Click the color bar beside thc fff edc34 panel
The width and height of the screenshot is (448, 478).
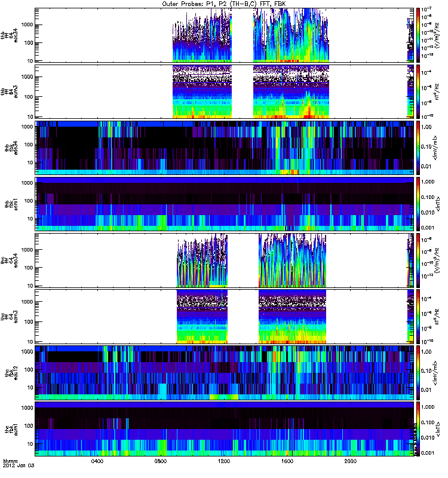418,261
